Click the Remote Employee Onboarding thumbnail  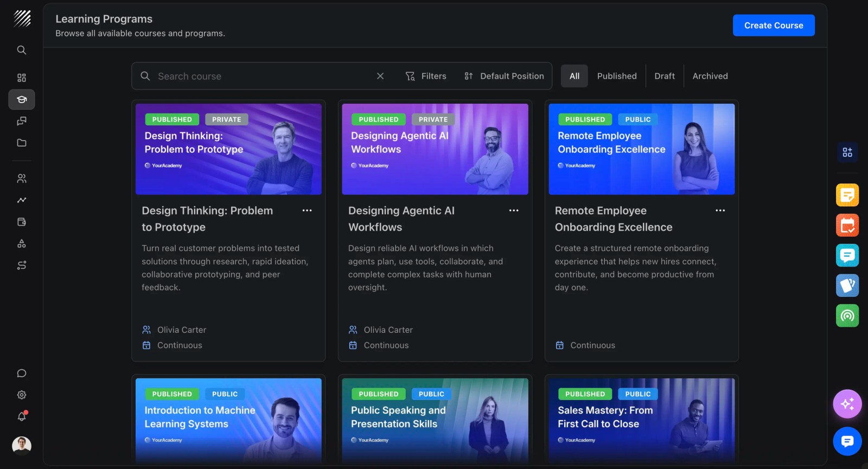642,149
